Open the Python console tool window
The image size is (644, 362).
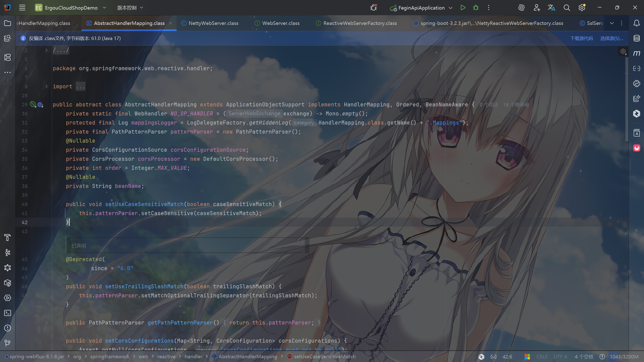(636, 84)
